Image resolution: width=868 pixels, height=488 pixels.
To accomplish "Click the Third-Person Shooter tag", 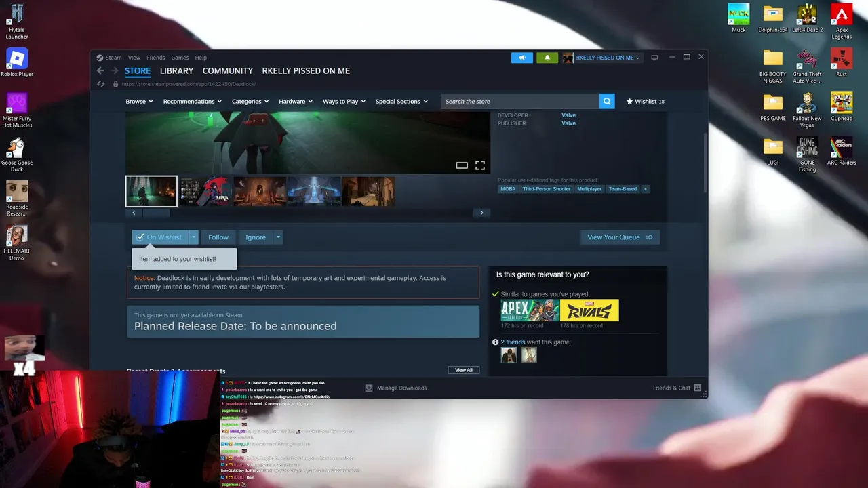I will [547, 189].
